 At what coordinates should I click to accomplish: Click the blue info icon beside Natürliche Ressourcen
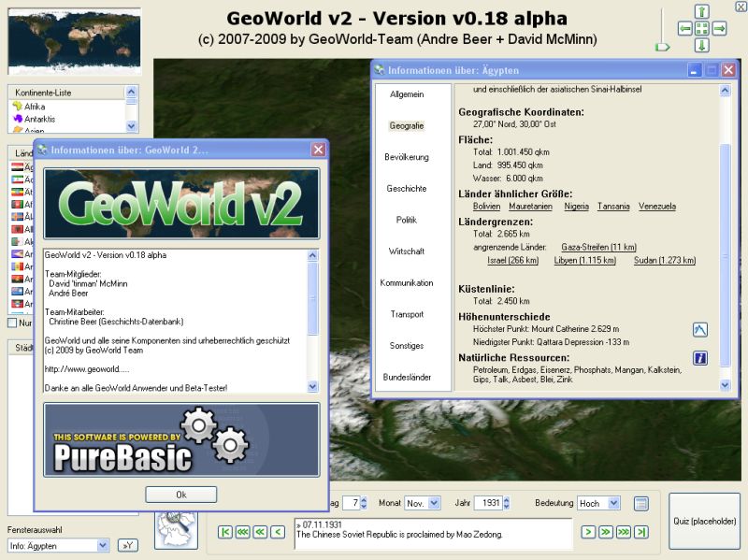coord(699,358)
